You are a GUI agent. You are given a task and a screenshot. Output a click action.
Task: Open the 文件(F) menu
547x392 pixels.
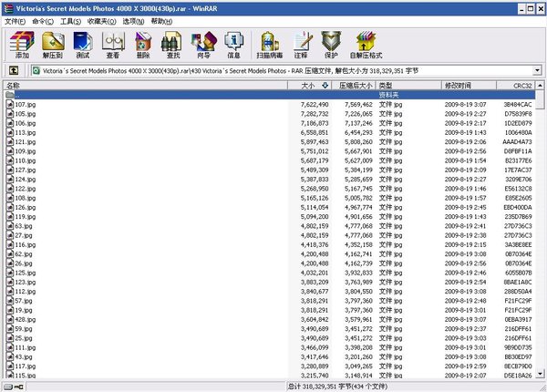(15, 21)
